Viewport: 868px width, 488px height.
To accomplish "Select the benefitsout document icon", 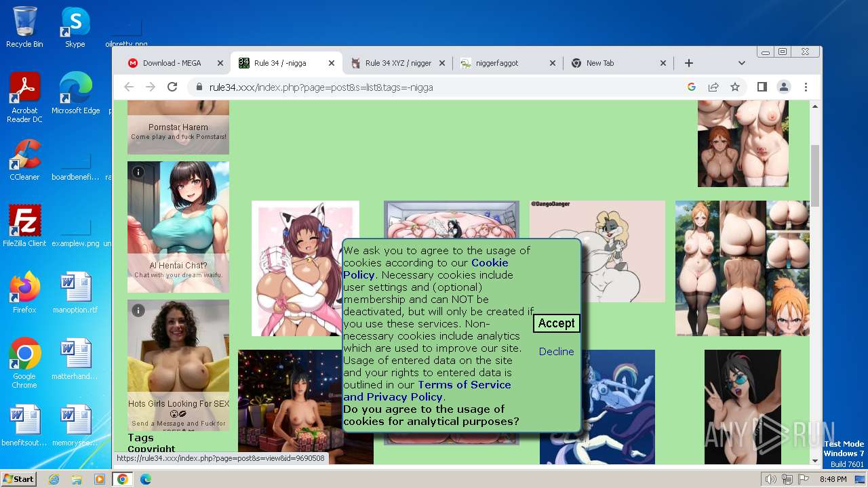I will point(24,426).
